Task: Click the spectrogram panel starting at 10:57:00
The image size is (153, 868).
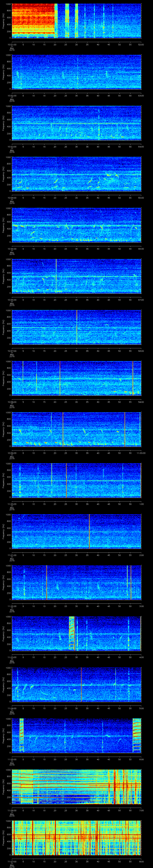Action: pyautogui.click(x=76, y=327)
